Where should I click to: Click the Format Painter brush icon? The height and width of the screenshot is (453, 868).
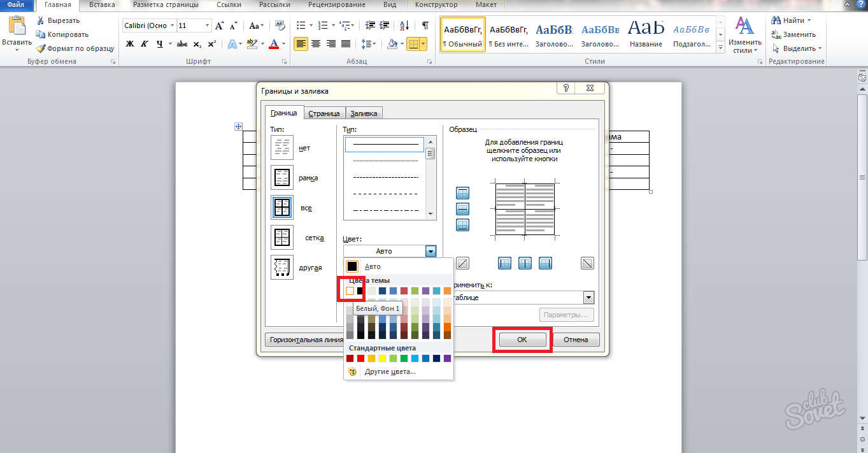click(41, 48)
